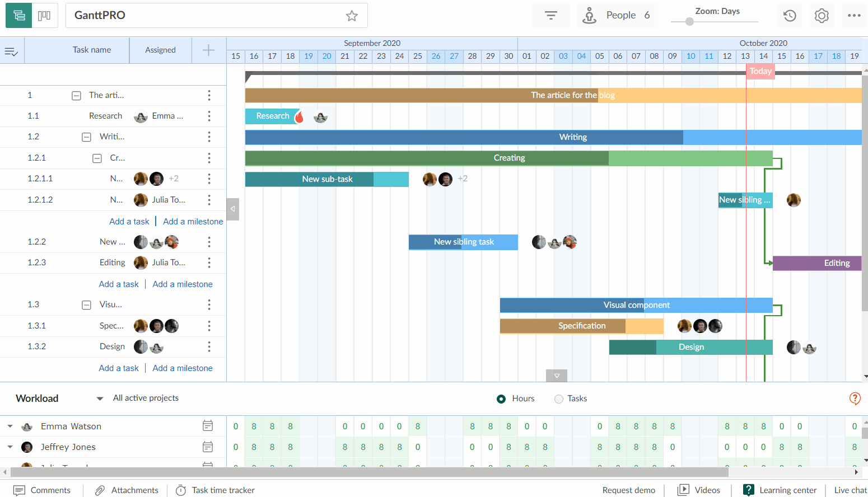
Task: Click the People 6 button
Action: [617, 15]
